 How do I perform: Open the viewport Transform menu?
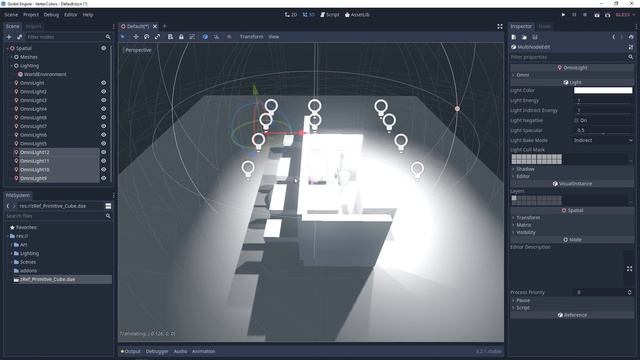(x=251, y=37)
